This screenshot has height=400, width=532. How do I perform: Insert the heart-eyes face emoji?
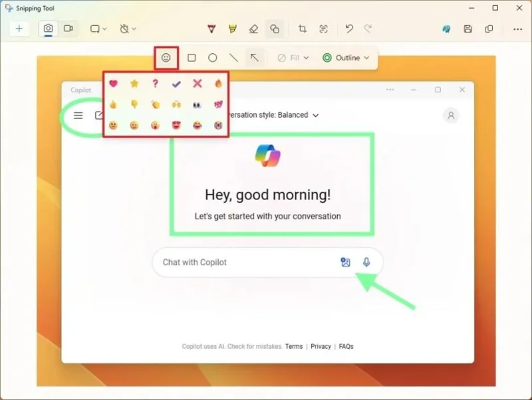(x=176, y=126)
